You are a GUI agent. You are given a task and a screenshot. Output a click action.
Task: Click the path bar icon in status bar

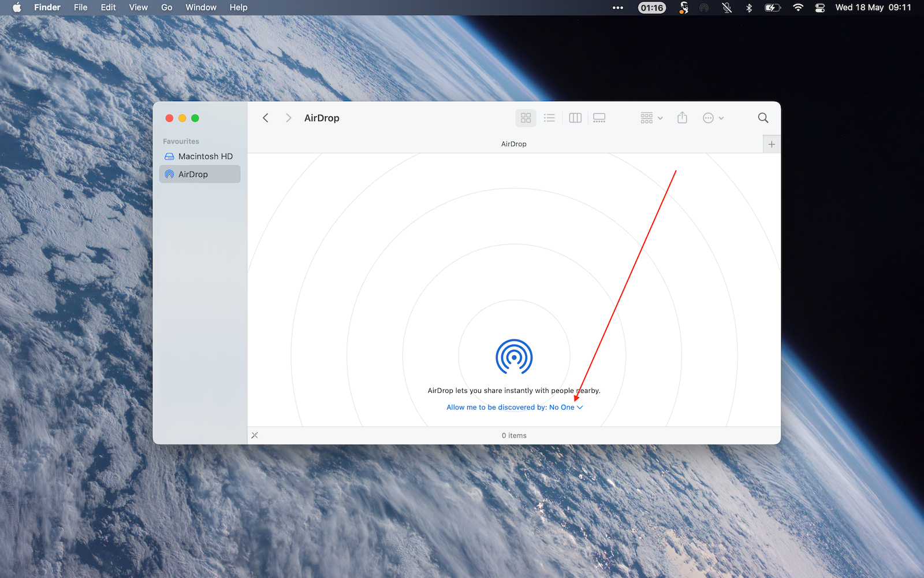pos(255,435)
